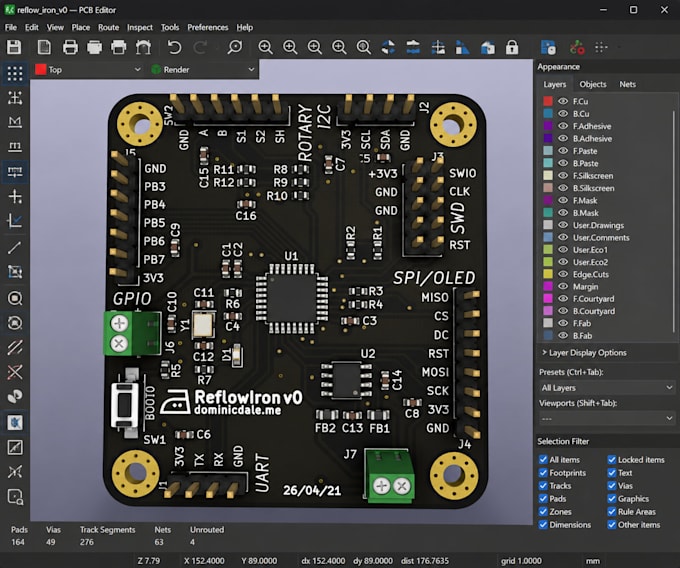Open the Presets All Layers dropdown
680x568 pixels.
pos(607,388)
